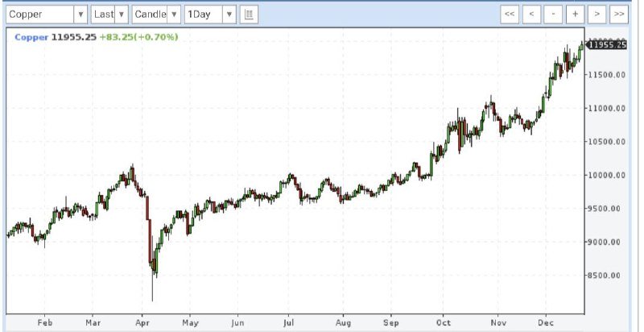Click the Copper symbol text field
Image resolution: width=644 pixels, height=332 pixels.
pos(39,15)
